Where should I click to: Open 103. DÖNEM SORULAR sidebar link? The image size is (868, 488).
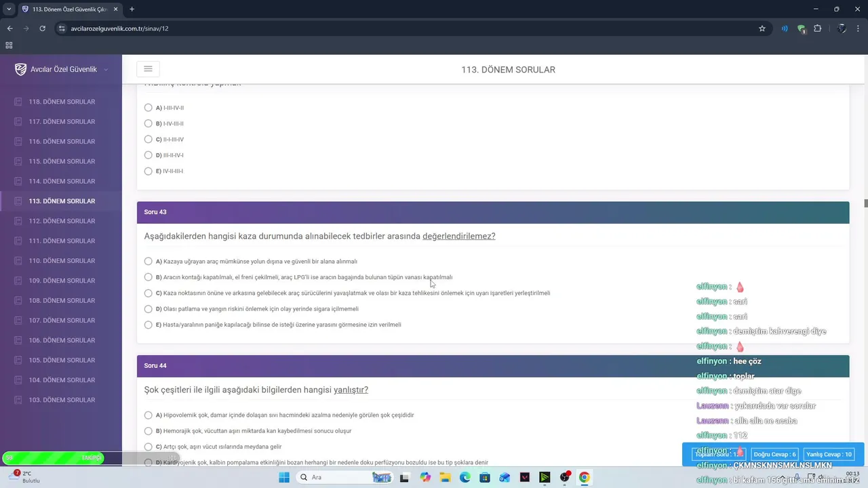click(x=61, y=400)
